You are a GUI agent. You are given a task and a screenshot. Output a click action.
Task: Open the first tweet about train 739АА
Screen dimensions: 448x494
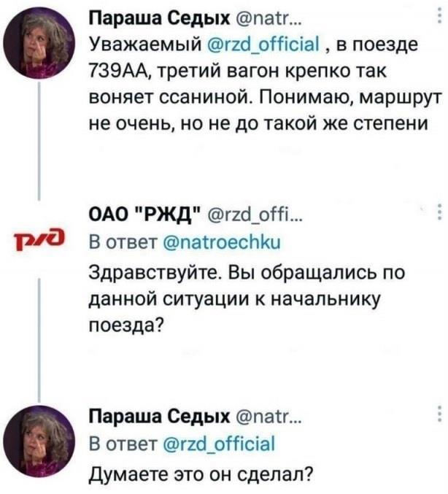(248, 95)
